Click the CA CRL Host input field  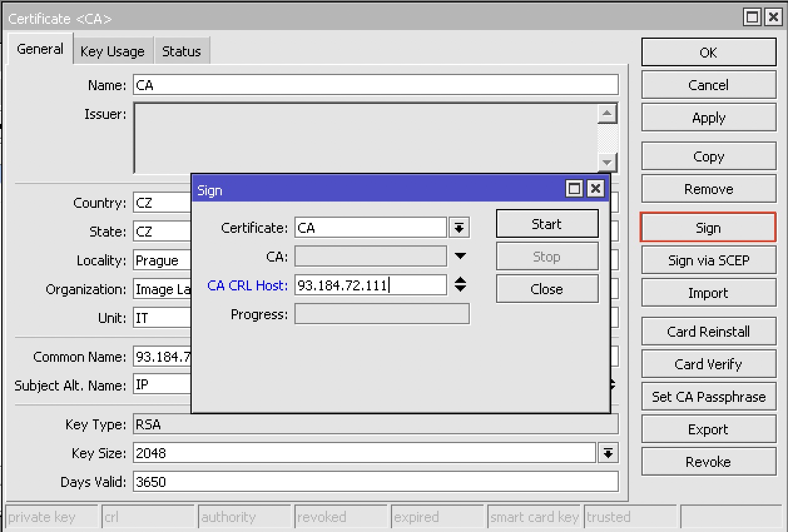point(370,285)
